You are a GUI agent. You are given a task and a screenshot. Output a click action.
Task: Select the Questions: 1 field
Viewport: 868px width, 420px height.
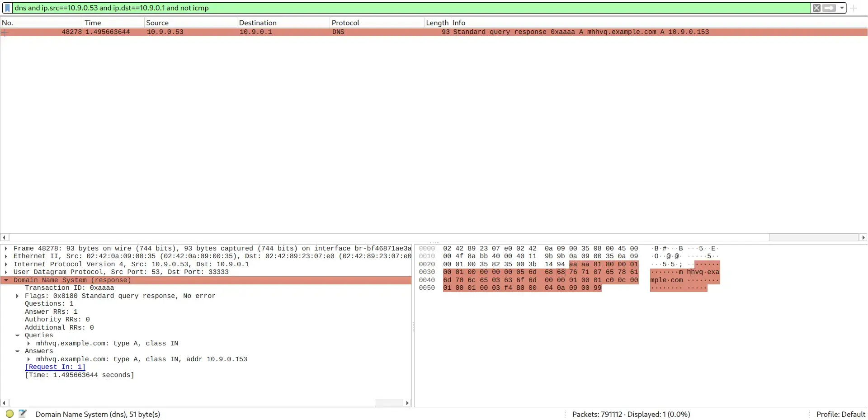point(49,304)
